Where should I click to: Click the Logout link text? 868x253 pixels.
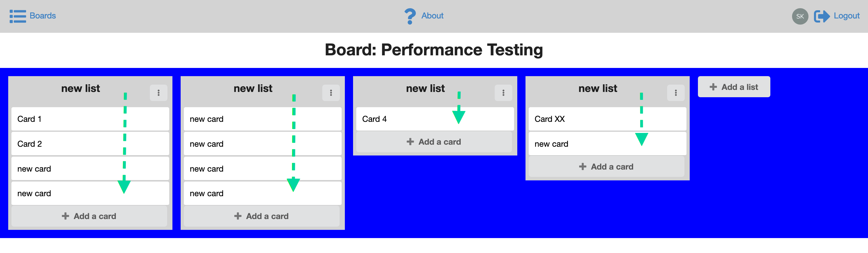(x=846, y=16)
